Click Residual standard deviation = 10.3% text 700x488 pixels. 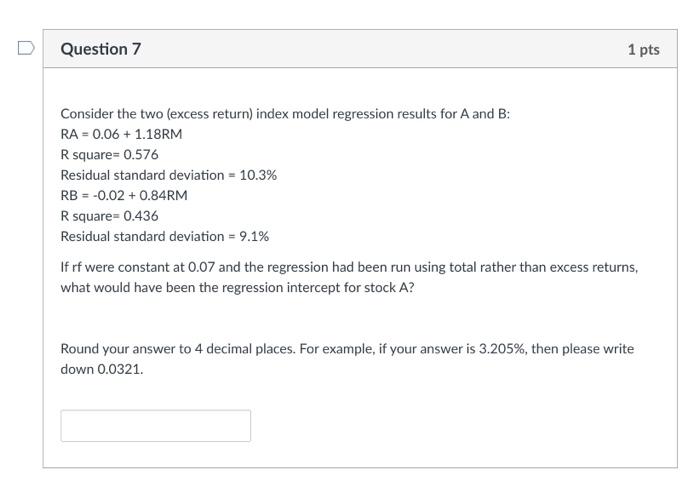coord(168,175)
